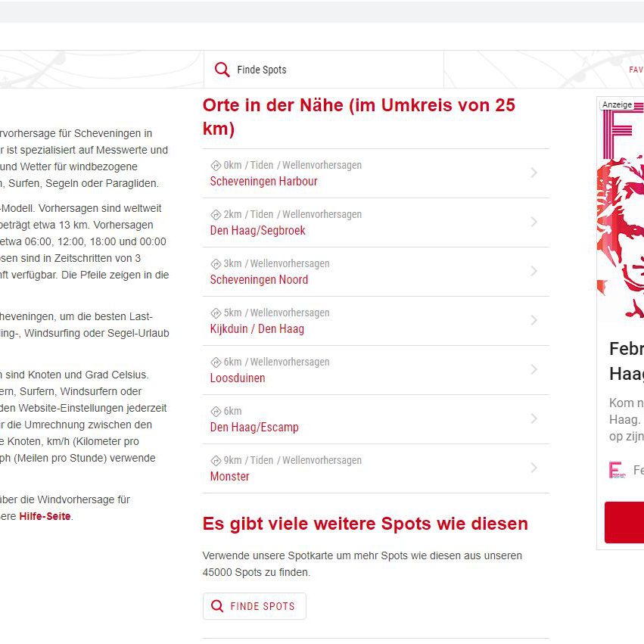Click chevron arrow beside Scheveningen Harbour

(x=534, y=173)
